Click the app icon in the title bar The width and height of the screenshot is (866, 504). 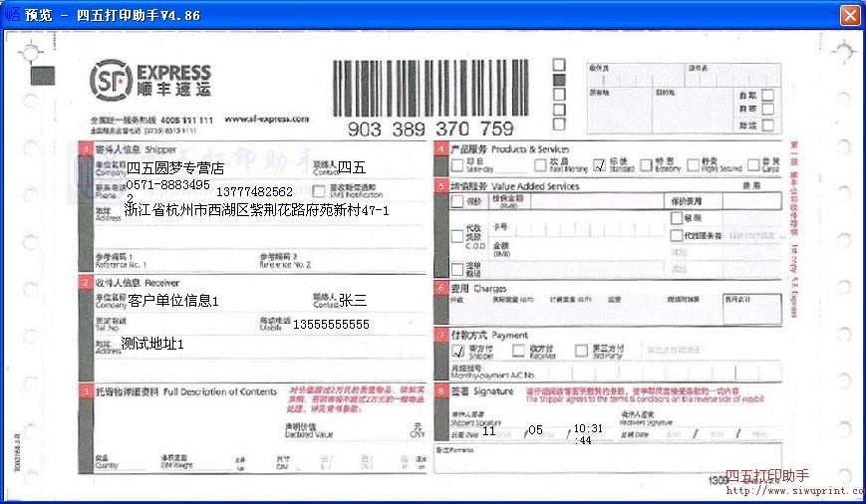[x=12, y=14]
